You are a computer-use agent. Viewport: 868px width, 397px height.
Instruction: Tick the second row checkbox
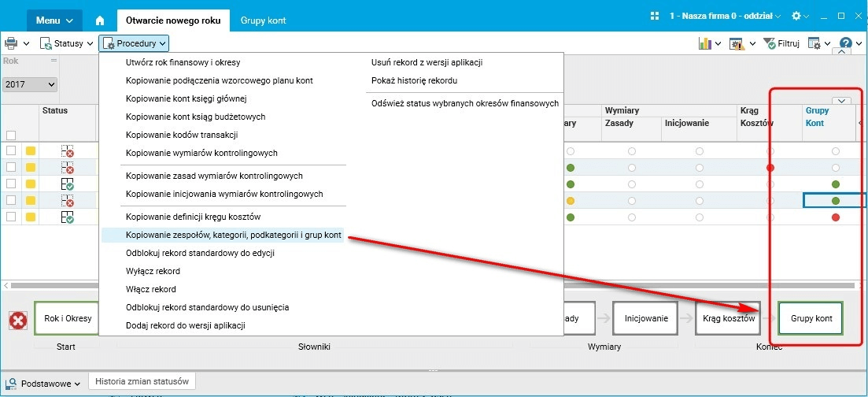click(x=11, y=167)
